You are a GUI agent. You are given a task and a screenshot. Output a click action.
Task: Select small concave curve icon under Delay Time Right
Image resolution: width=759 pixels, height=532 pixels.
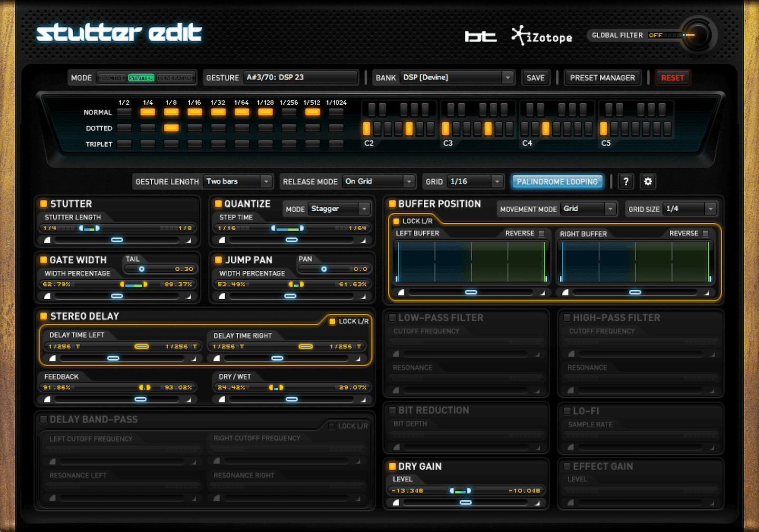click(358, 359)
